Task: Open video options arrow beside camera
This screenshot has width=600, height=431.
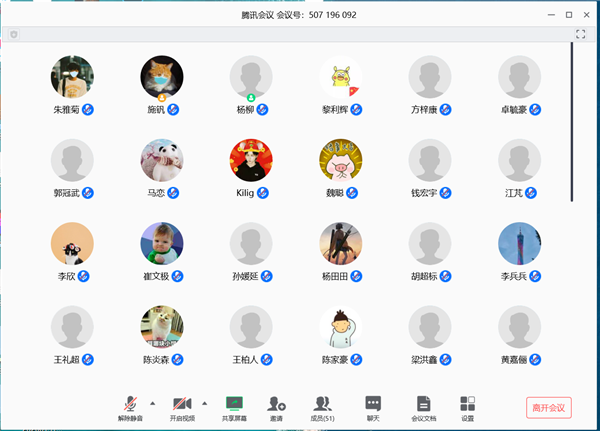Action: (205, 403)
